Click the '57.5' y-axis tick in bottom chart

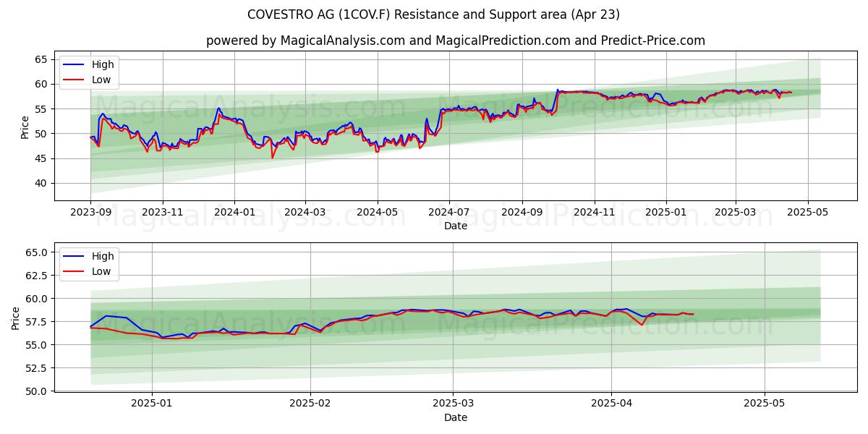(x=37, y=322)
